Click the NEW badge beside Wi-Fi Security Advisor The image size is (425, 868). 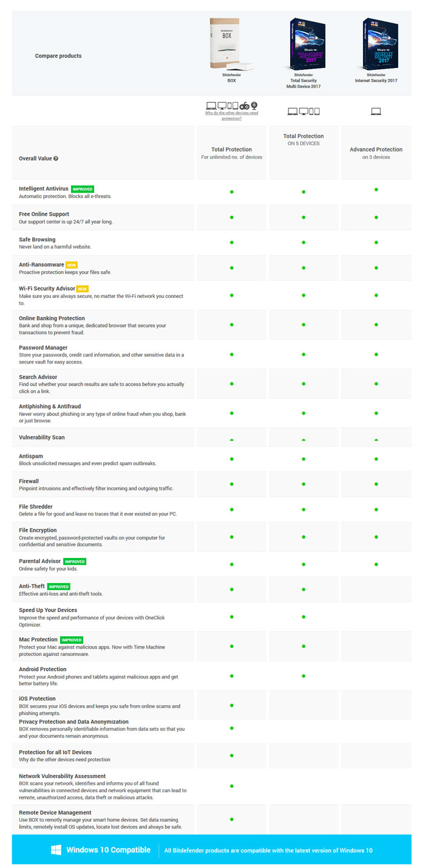point(83,289)
